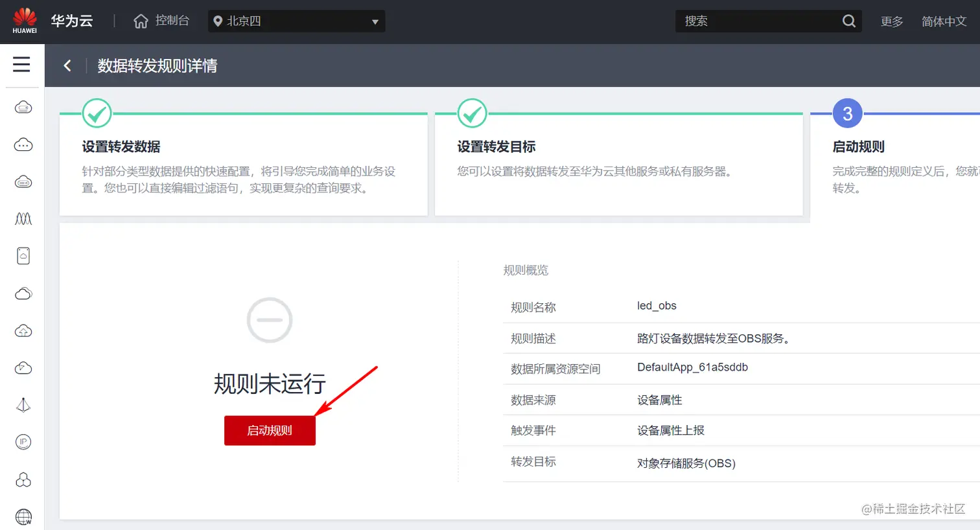Click the 规则未运行 status text
This screenshot has width=980, height=530.
pyautogui.click(x=270, y=384)
